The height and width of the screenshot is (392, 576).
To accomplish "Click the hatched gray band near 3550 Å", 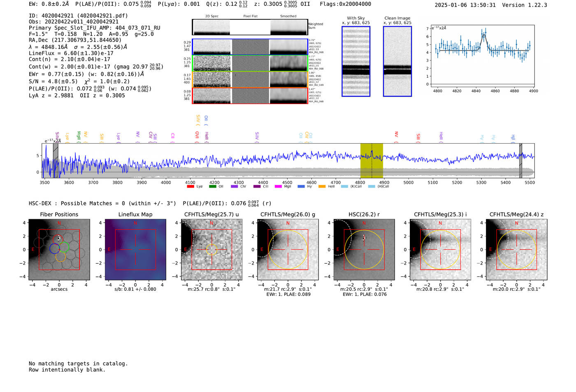I will pyautogui.click(x=56, y=161).
